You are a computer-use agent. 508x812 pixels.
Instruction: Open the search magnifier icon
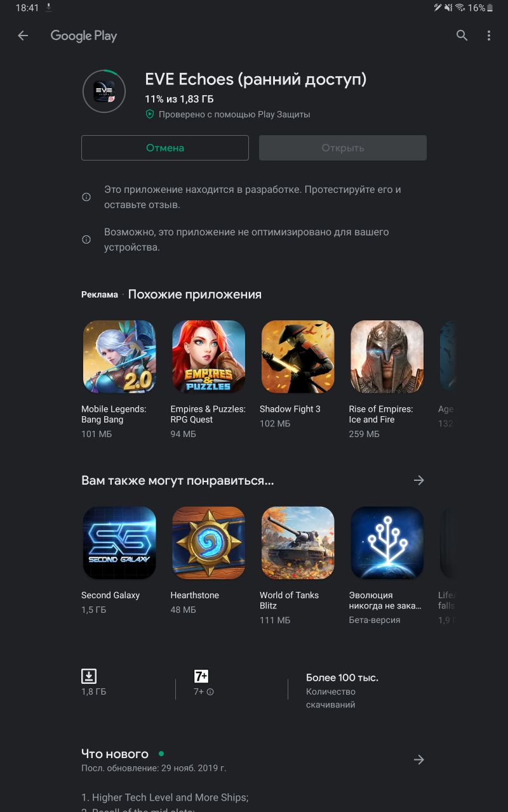click(x=462, y=36)
